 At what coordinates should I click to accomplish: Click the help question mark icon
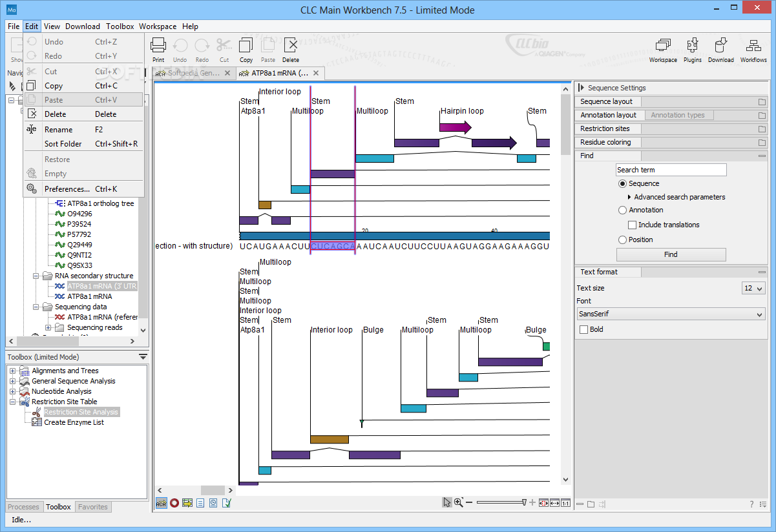pyautogui.click(x=751, y=504)
